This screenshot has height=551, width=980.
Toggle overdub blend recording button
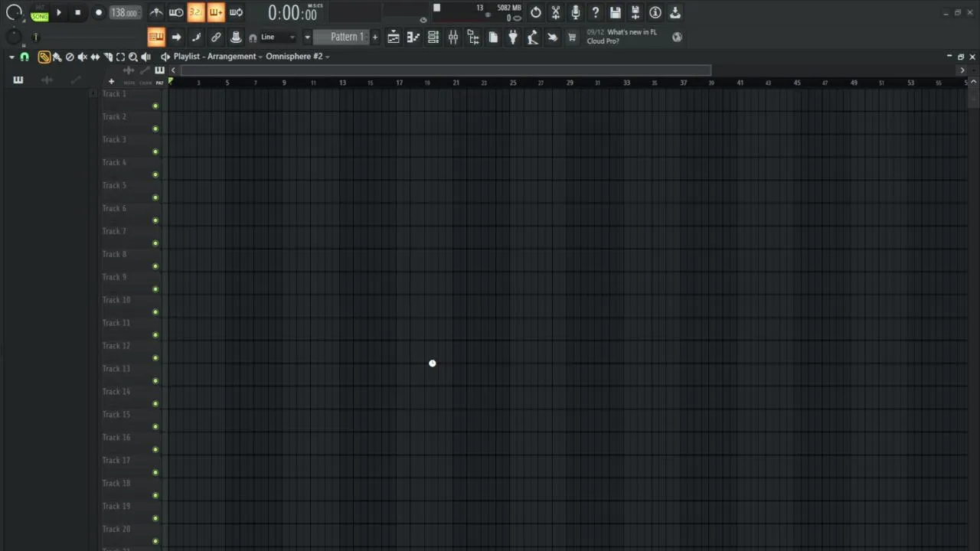point(216,12)
